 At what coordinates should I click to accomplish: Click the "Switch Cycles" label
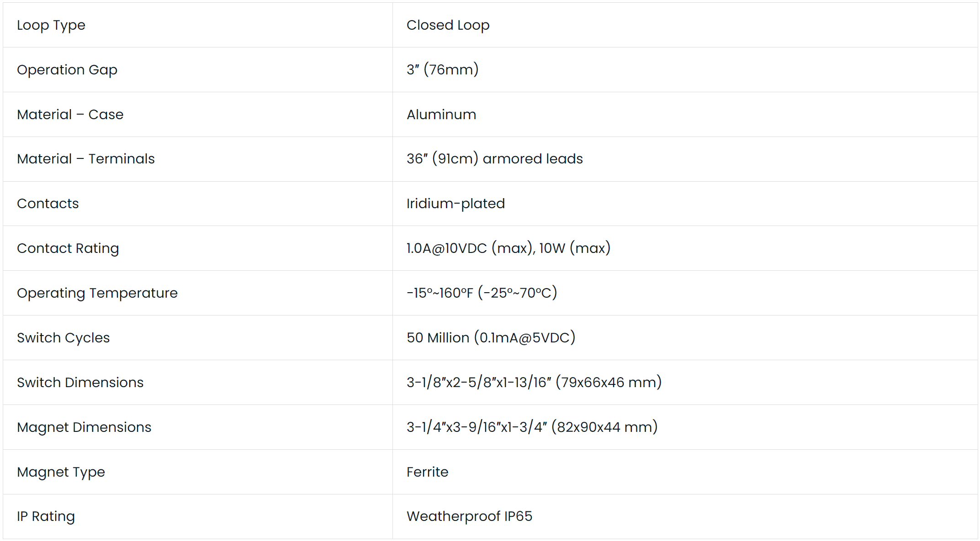tap(64, 338)
